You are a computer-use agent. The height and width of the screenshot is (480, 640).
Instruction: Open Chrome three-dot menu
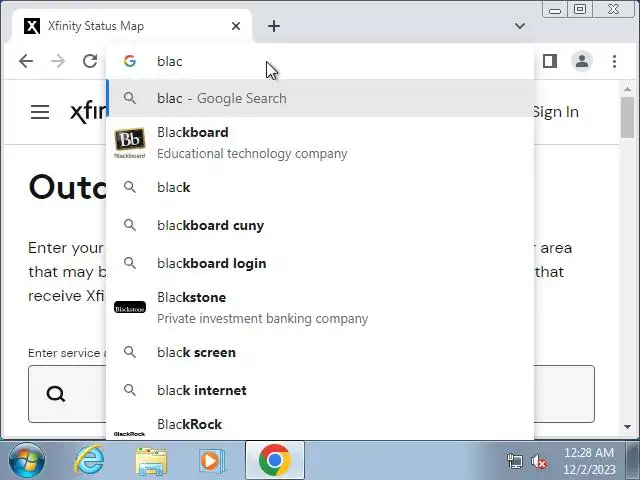614,61
